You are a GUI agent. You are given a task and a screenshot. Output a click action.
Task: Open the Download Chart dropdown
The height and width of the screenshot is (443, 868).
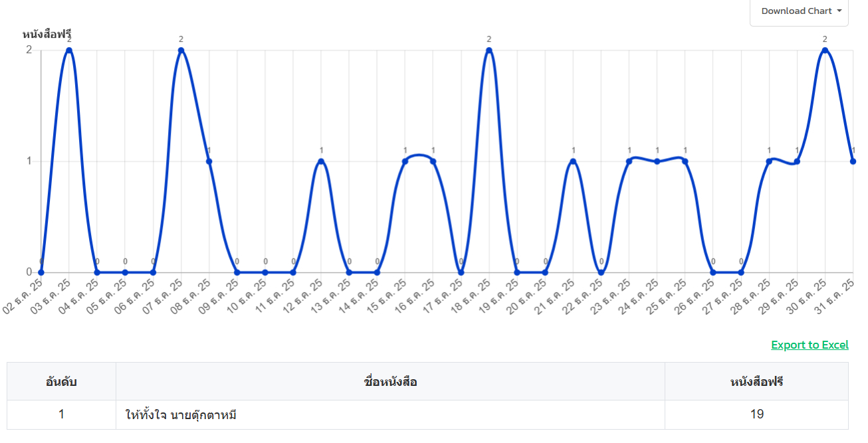tap(800, 11)
